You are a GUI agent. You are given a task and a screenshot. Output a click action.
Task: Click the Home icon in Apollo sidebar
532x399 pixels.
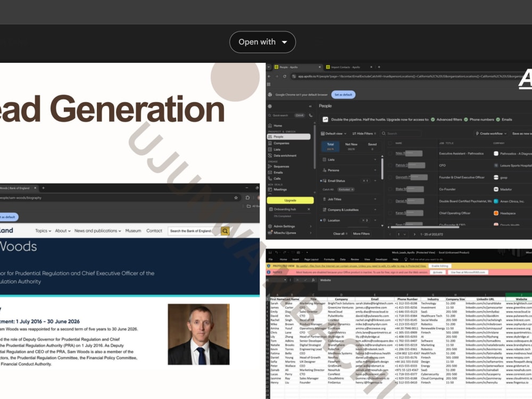270,126
